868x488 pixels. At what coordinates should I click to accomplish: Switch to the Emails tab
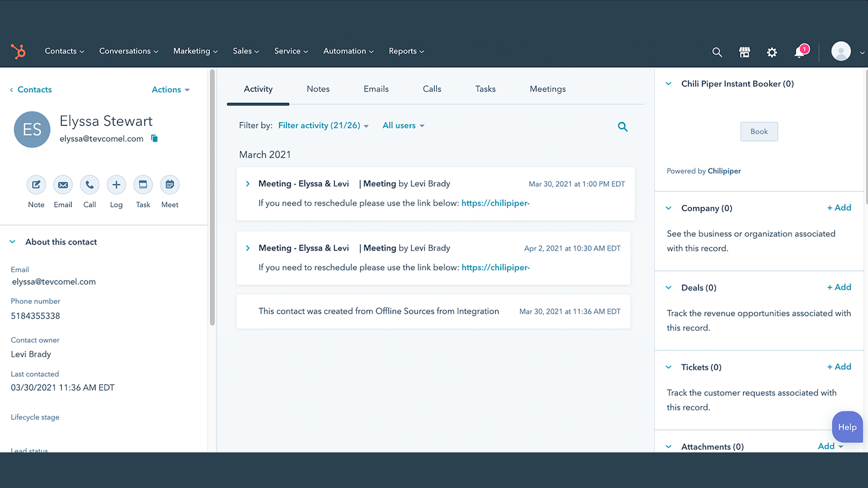tap(376, 89)
